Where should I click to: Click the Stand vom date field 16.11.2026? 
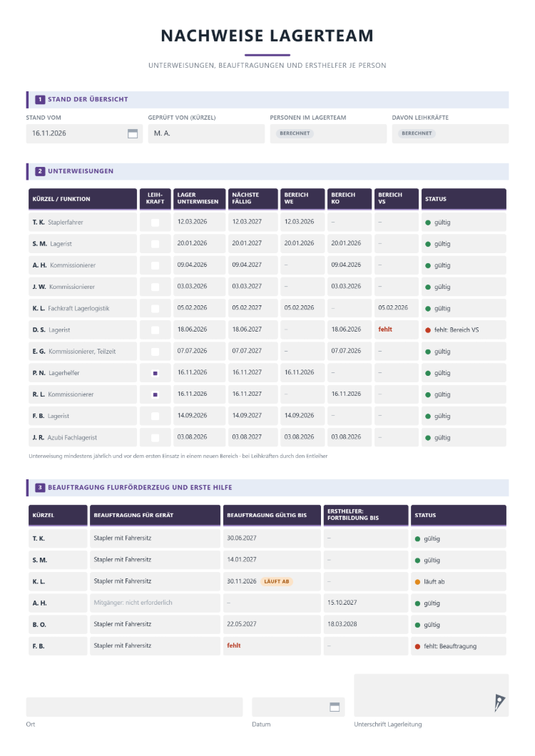point(84,133)
